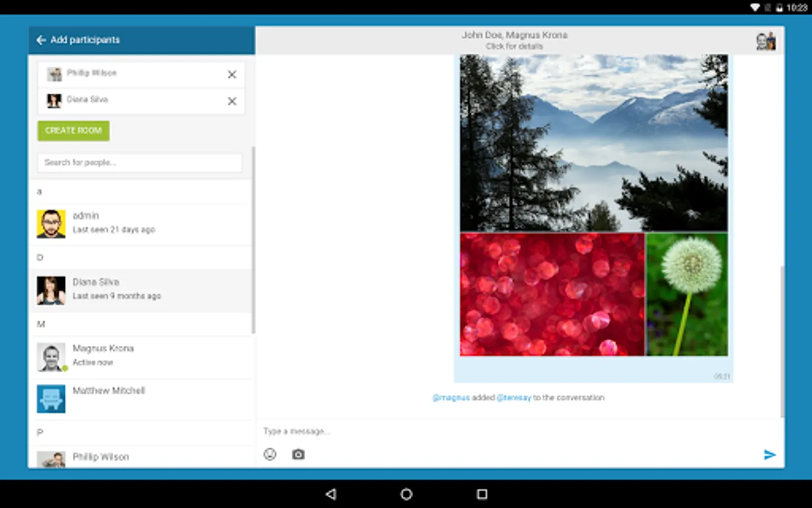The image size is (812, 508).
Task: Open the emoji picker
Action: click(270, 454)
